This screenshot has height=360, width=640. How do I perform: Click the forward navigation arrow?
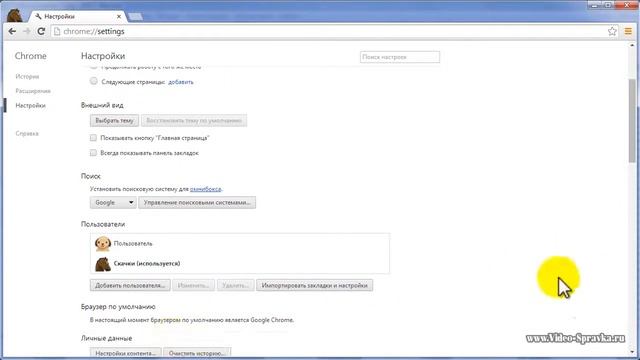click(27, 31)
